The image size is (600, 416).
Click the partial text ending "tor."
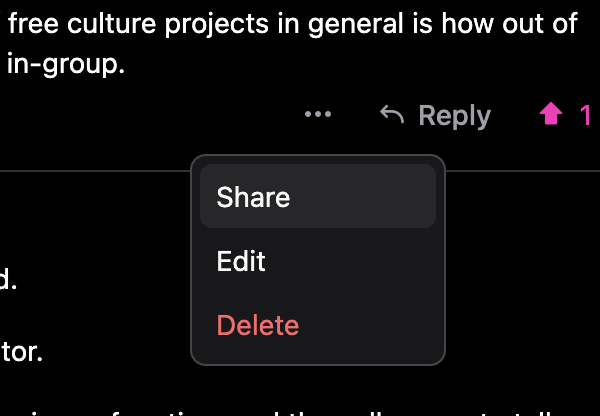[20, 353]
